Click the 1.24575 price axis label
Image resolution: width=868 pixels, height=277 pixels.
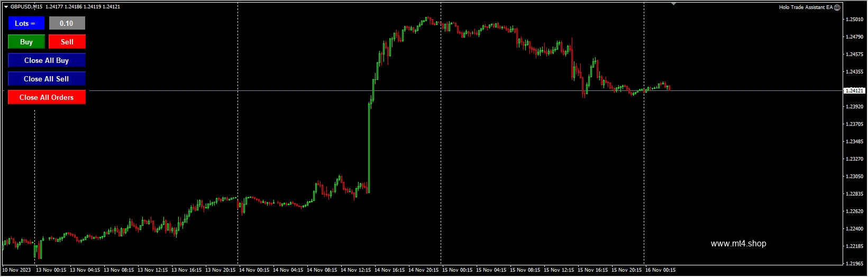point(855,54)
